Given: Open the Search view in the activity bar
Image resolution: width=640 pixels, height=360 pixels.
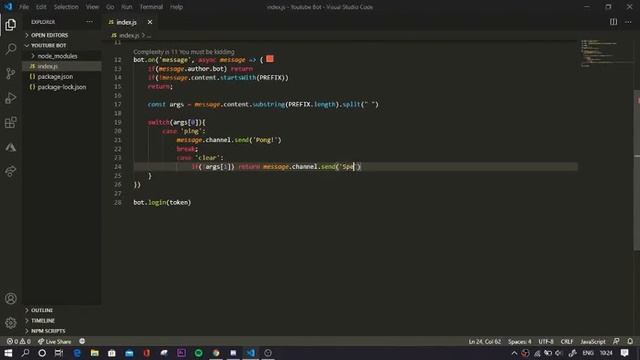Looking at the screenshot, I should coord(11,49).
